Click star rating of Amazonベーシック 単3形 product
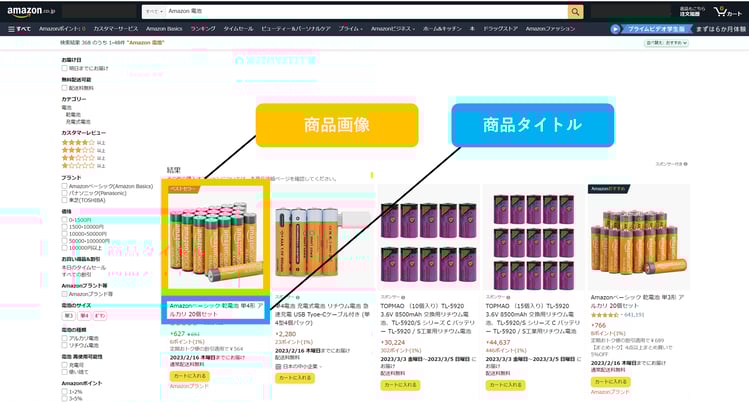This screenshot has width=749, height=402. click(x=606, y=315)
